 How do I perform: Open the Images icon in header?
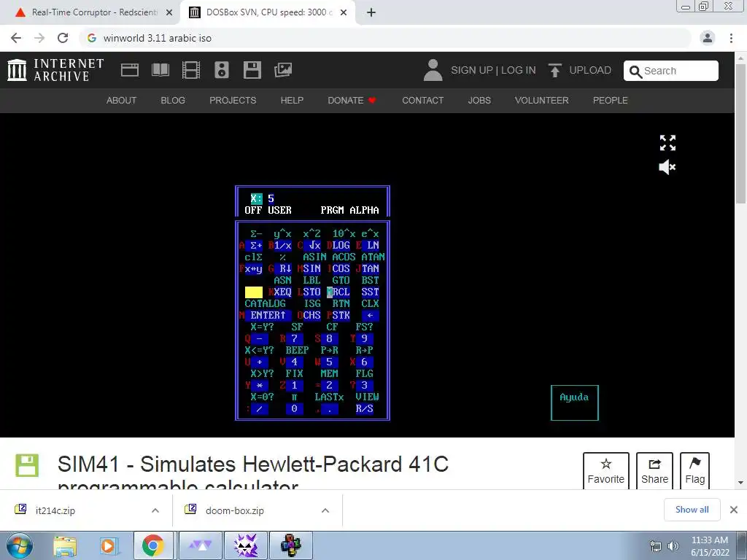pos(283,70)
